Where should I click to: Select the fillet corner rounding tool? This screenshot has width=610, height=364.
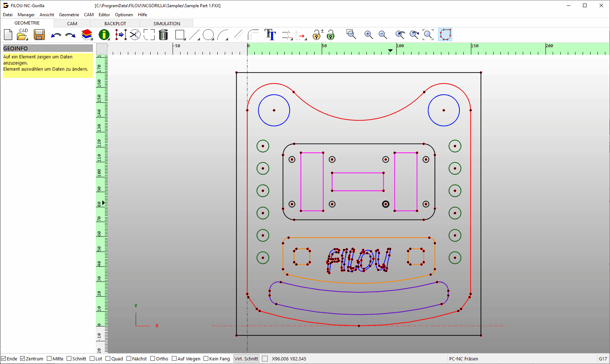(x=253, y=35)
